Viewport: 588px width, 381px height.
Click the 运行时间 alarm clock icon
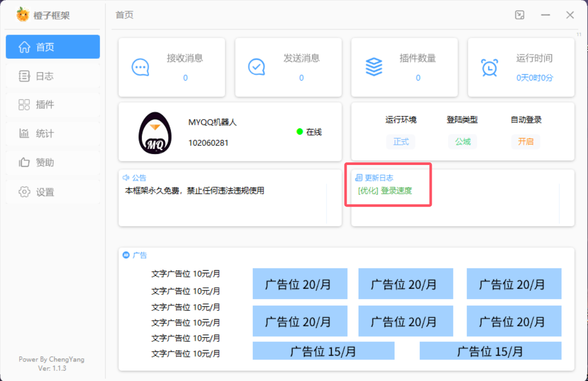click(x=489, y=67)
